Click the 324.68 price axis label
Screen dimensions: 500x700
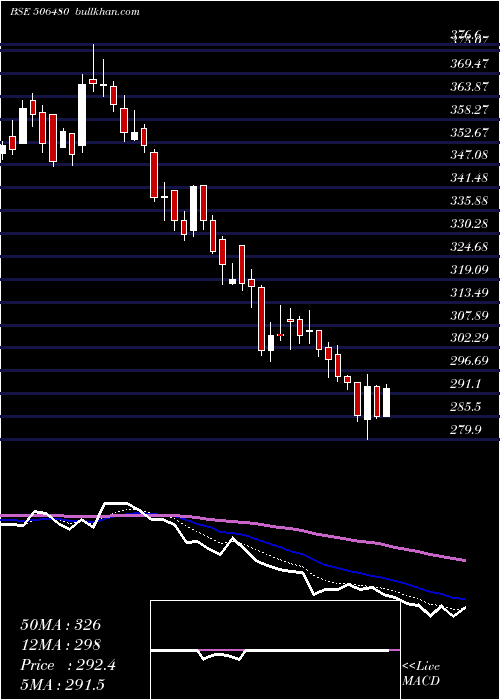coord(469,246)
